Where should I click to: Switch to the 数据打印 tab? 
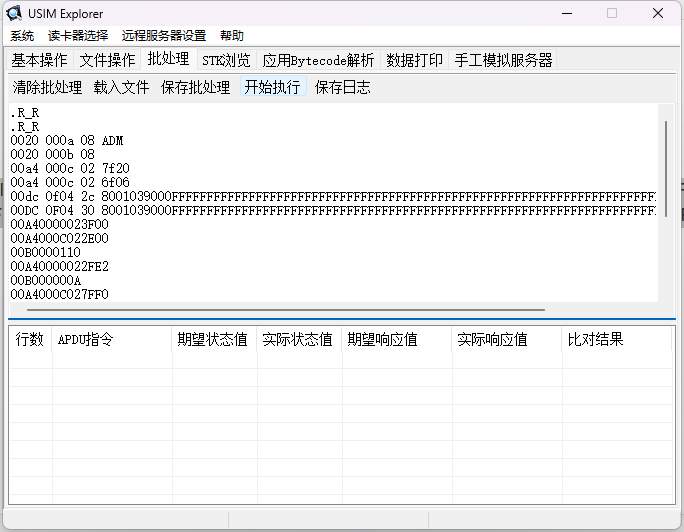(x=415, y=60)
